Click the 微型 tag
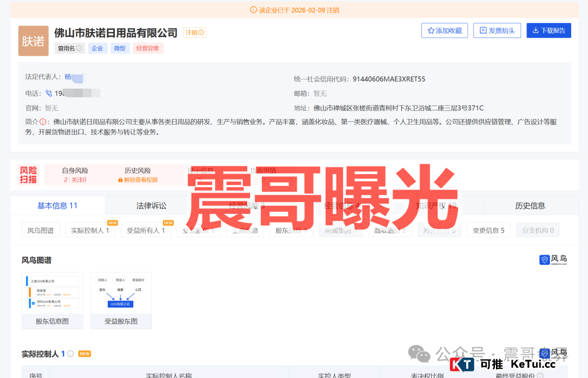588x378 pixels. tap(120, 48)
